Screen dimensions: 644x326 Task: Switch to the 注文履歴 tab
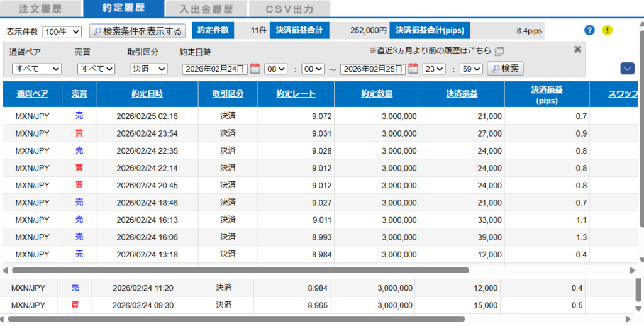[x=40, y=9]
